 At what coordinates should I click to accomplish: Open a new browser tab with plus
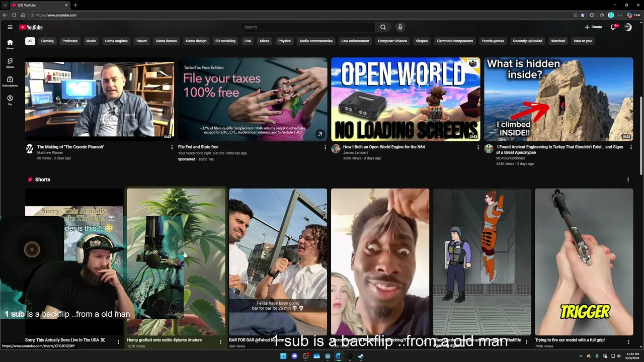click(75, 5)
